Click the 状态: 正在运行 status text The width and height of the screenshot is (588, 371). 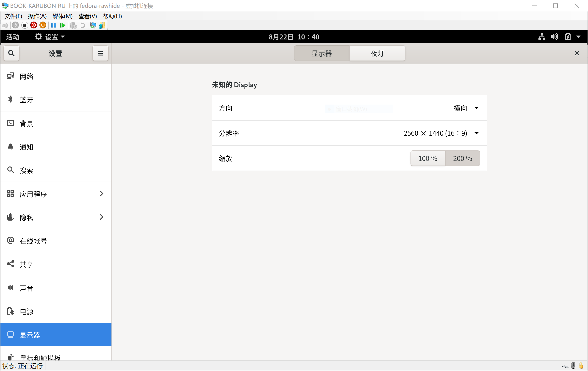pos(22,366)
